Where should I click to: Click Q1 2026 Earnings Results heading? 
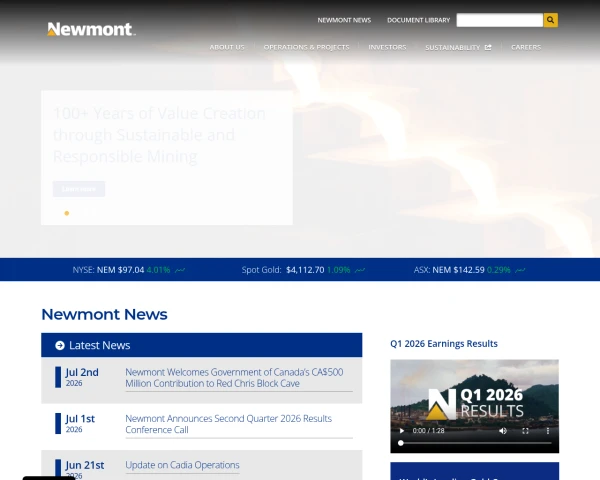pos(444,344)
